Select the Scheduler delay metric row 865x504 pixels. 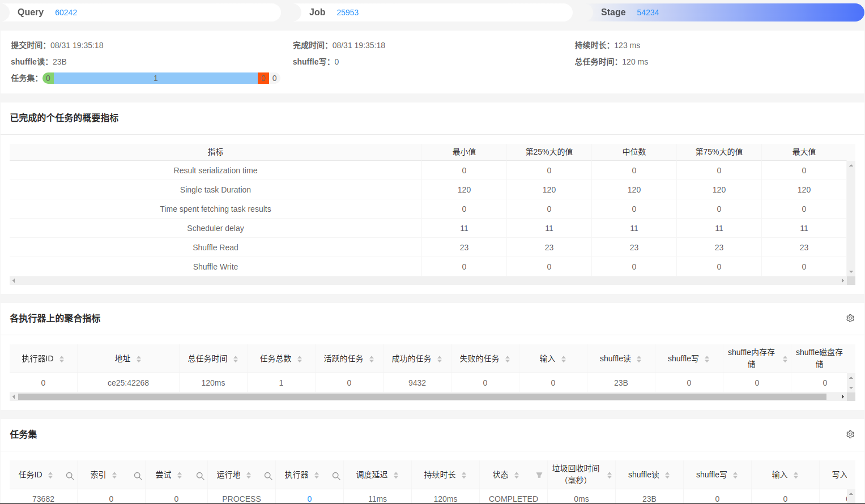coord(428,228)
